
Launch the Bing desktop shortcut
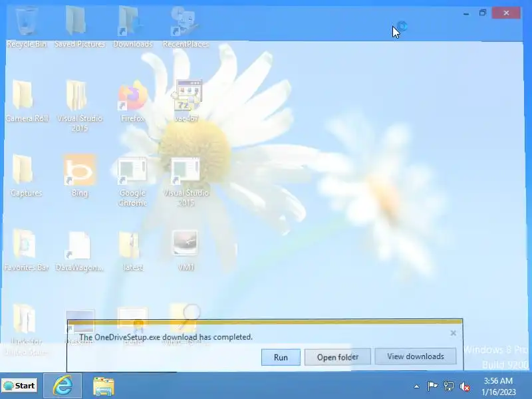[x=79, y=176]
